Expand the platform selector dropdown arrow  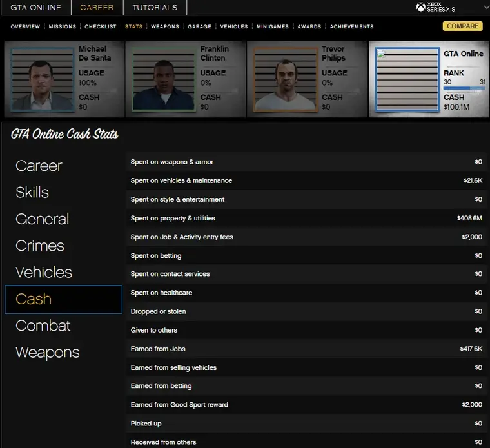tap(485, 7)
